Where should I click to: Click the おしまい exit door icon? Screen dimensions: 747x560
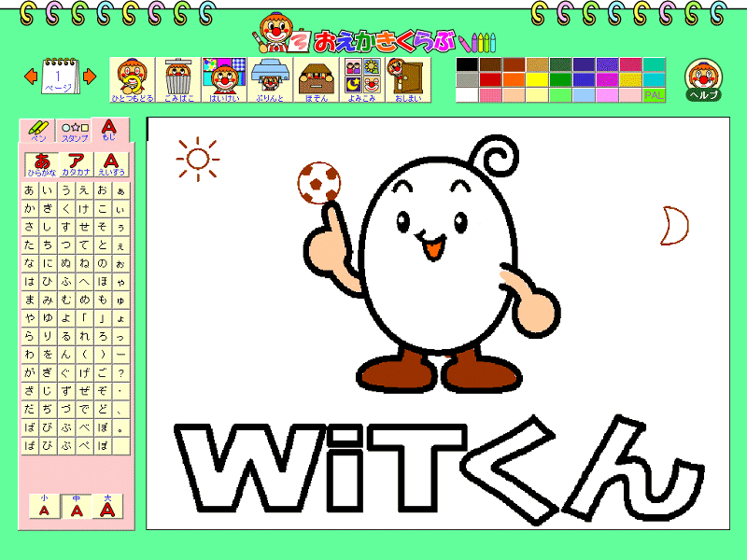tap(408, 80)
